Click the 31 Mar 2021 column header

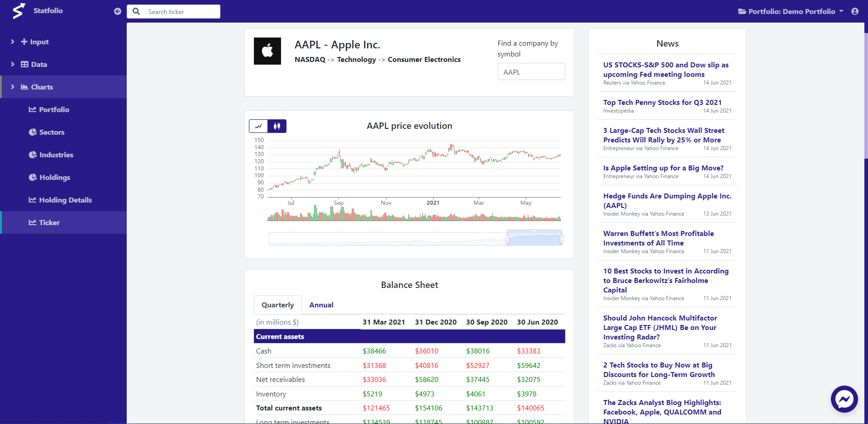tap(384, 322)
